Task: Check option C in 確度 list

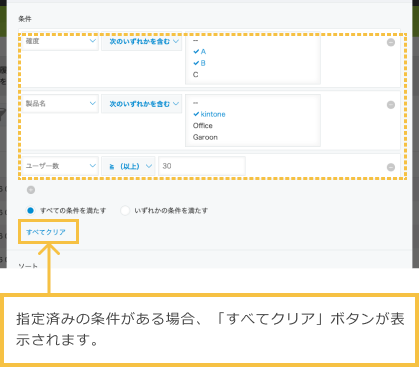Action: click(195, 75)
